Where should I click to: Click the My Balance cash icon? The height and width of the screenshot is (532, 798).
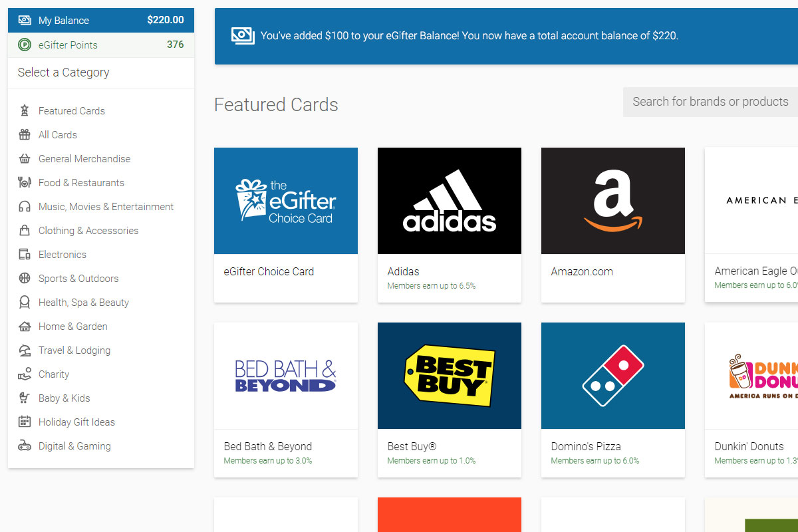25,20
